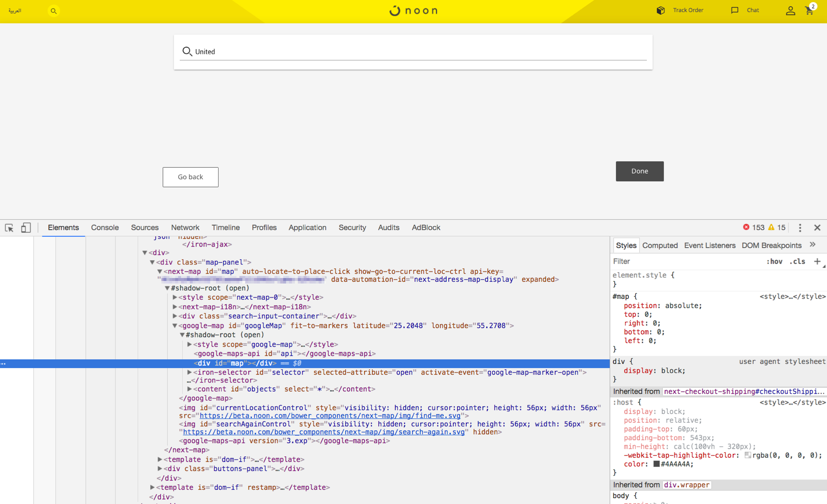
Task: Open the div.wrapper inherited link
Action: [686, 485]
